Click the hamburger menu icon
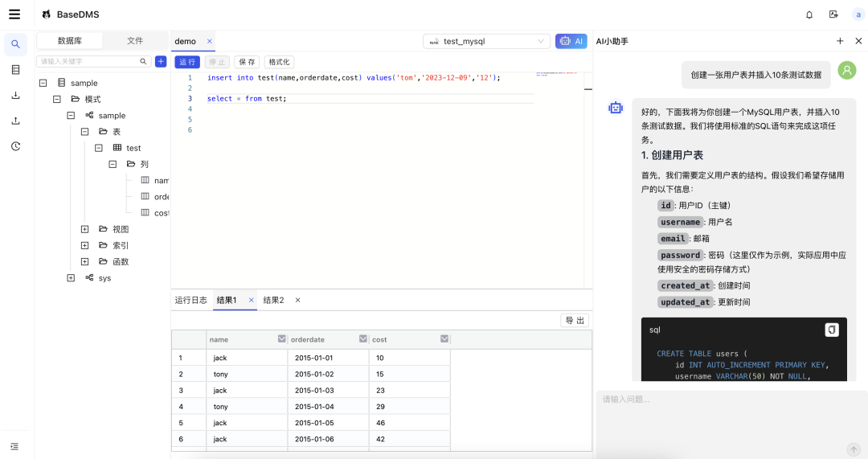The image size is (868, 459). point(14,14)
